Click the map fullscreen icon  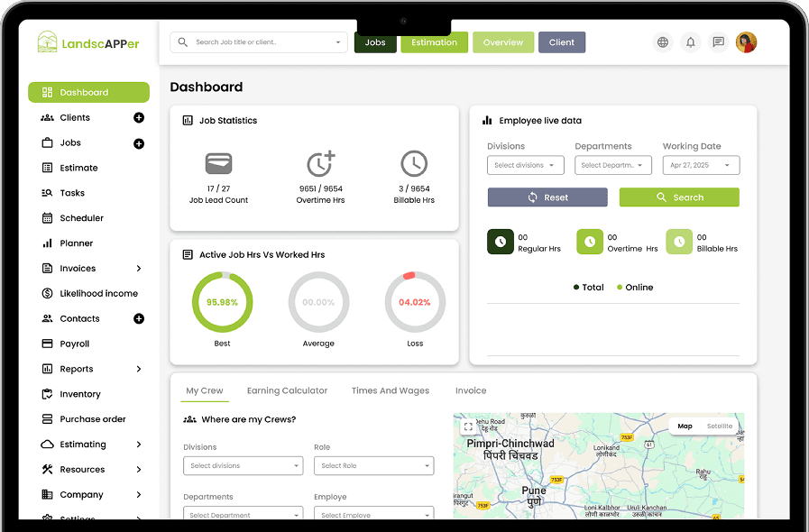pyautogui.click(x=467, y=427)
